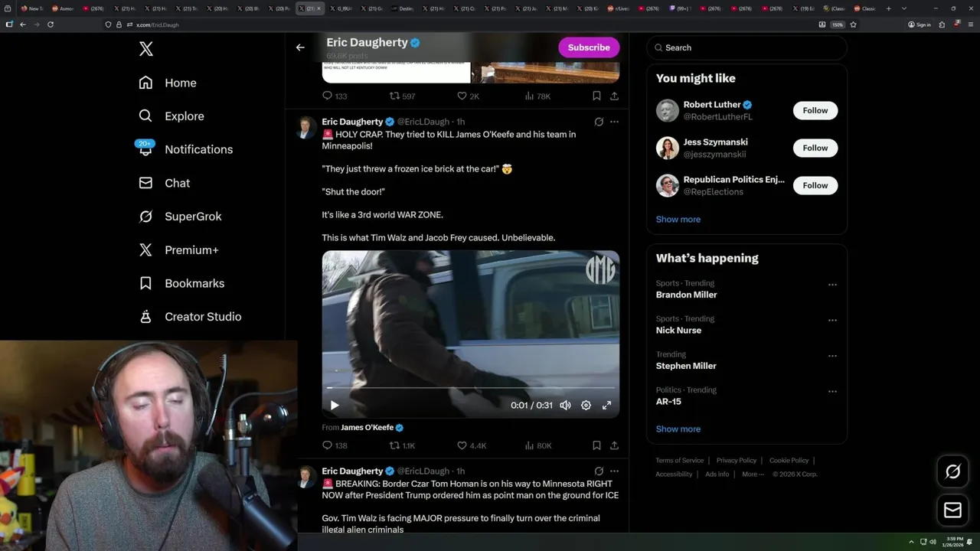
Task: Open Creator Studio in the sidebar
Action: click(190, 316)
